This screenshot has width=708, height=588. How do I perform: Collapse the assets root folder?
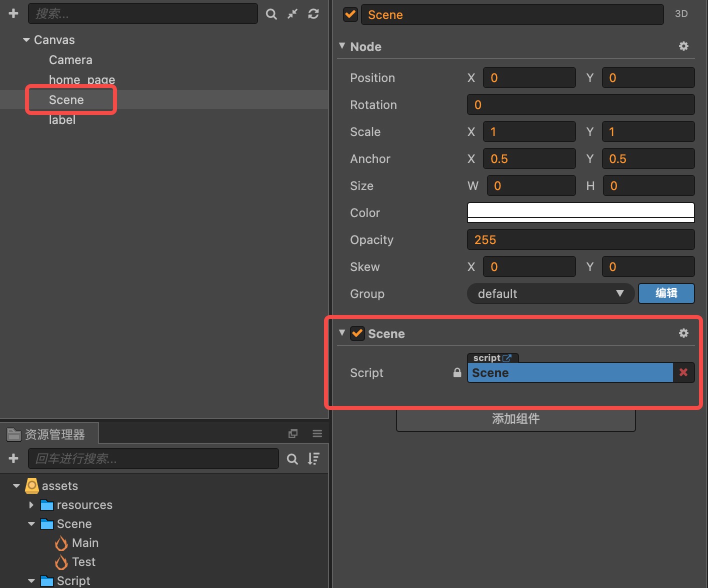coord(16,486)
